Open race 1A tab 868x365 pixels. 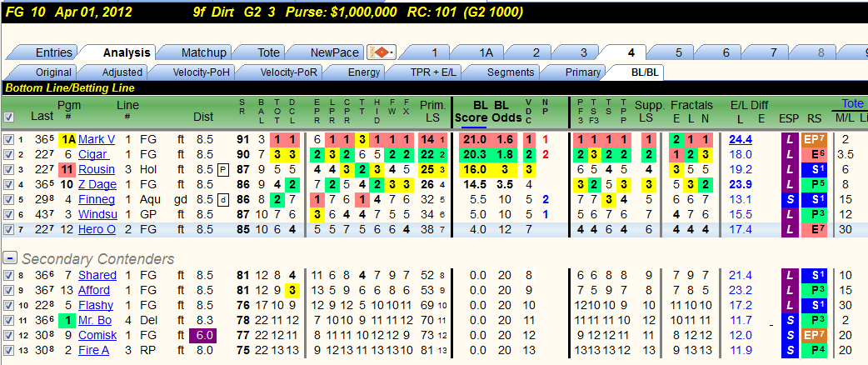(x=486, y=52)
